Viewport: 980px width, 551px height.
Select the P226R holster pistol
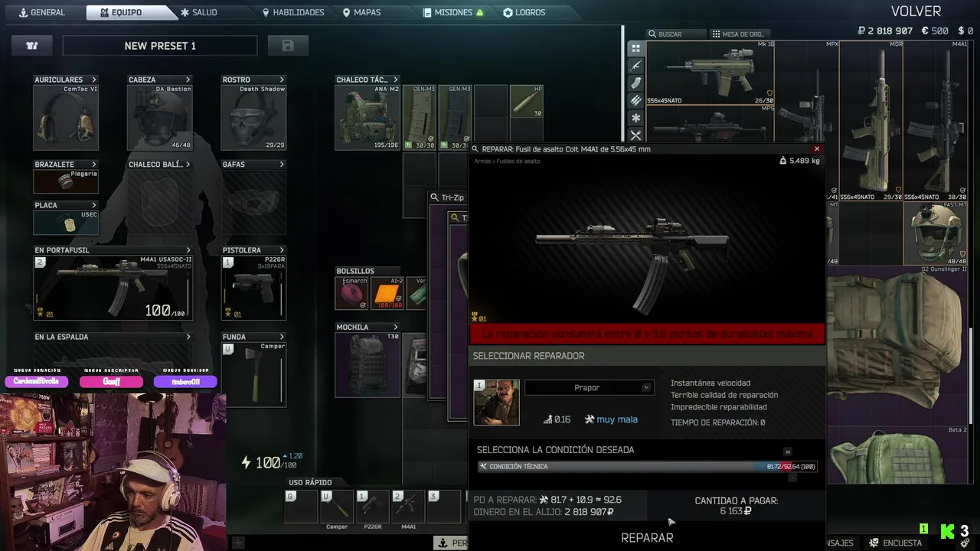pos(253,288)
